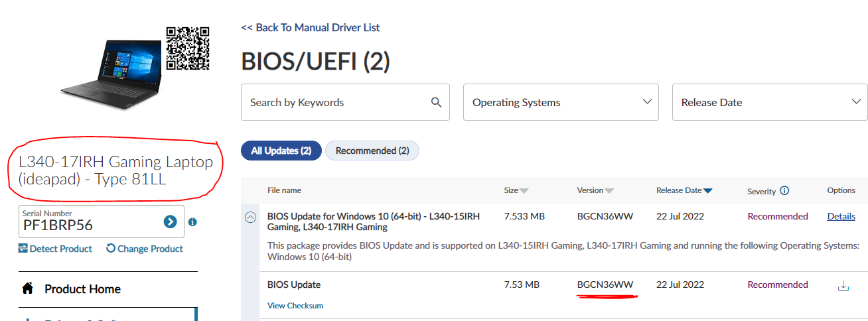868x321 pixels.
Task: Open the Release Date filter dropdown
Action: (x=770, y=102)
